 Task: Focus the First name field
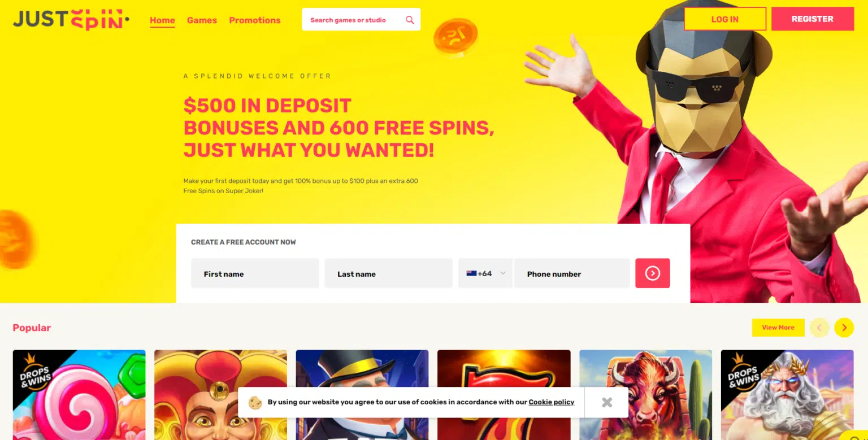(x=255, y=273)
